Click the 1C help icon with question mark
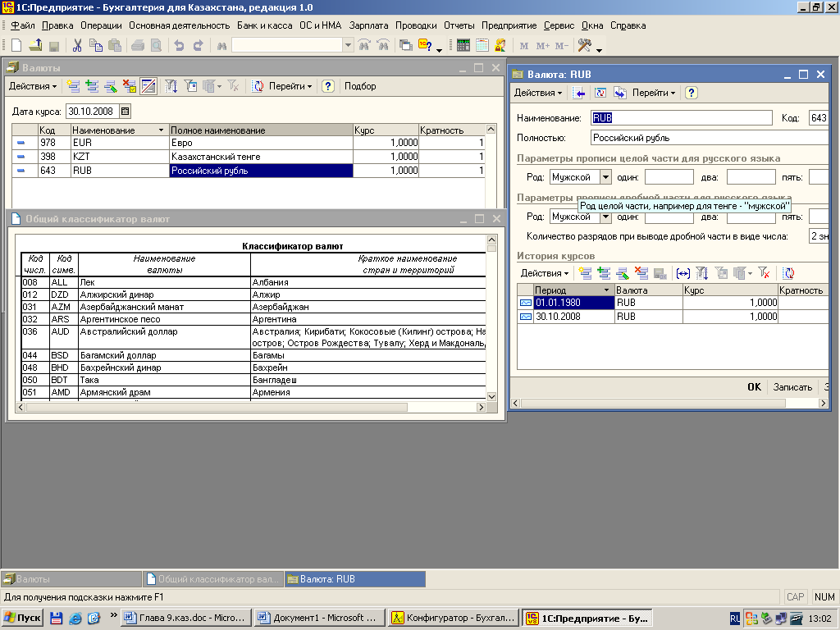 pos(426,46)
